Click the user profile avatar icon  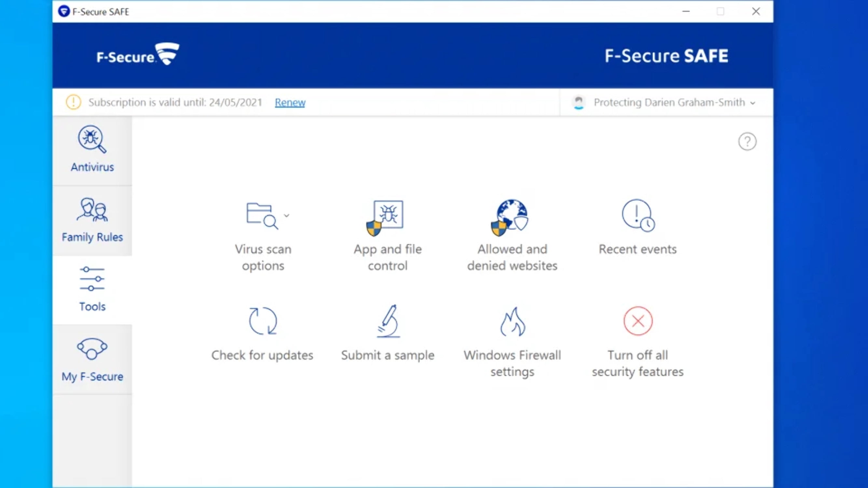579,102
